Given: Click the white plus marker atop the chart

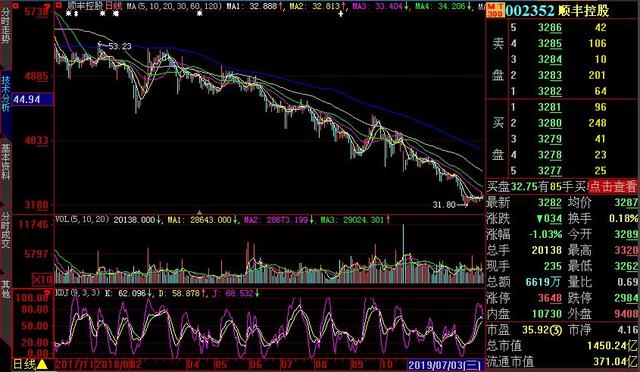Looking at the screenshot, I should pyautogui.click(x=340, y=14).
